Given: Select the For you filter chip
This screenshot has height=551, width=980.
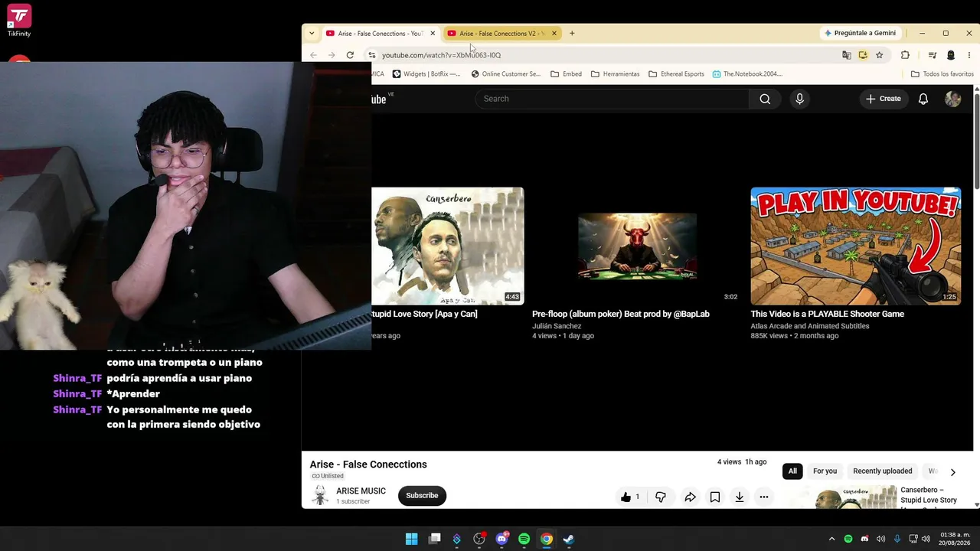Looking at the screenshot, I should click(x=825, y=471).
